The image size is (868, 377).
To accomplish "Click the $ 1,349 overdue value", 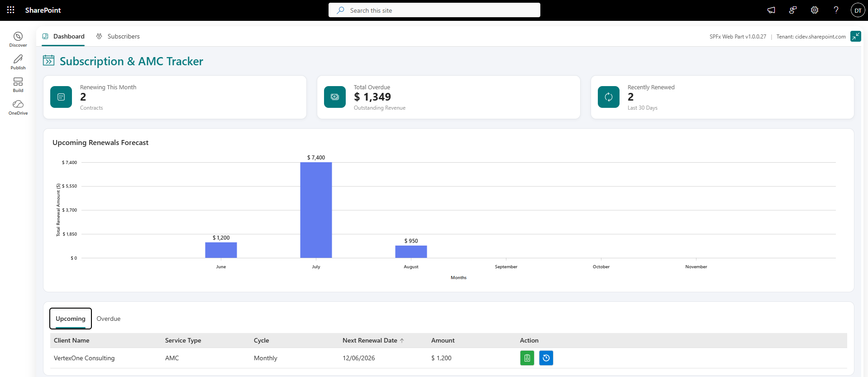I will point(372,97).
